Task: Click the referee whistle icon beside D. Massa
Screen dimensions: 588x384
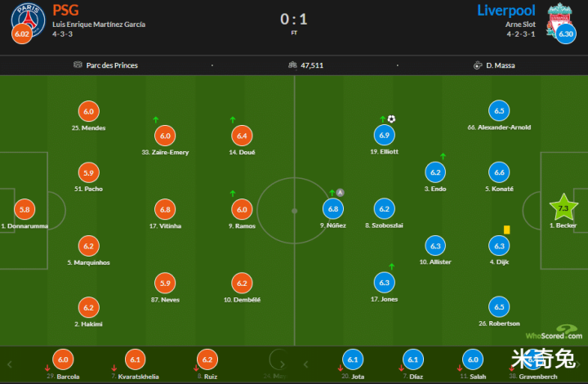Action: click(477, 65)
